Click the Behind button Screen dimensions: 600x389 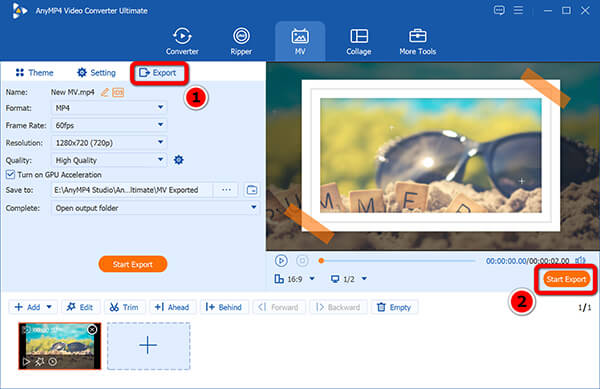(x=224, y=307)
